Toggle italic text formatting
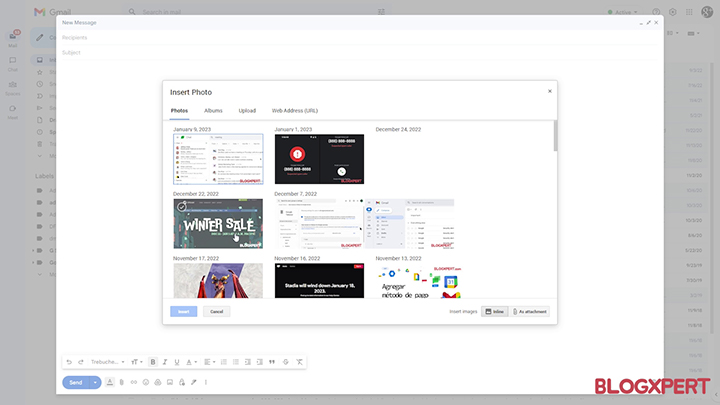Image resolution: width=720 pixels, height=405 pixels. pyautogui.click(x=165, y=362)
